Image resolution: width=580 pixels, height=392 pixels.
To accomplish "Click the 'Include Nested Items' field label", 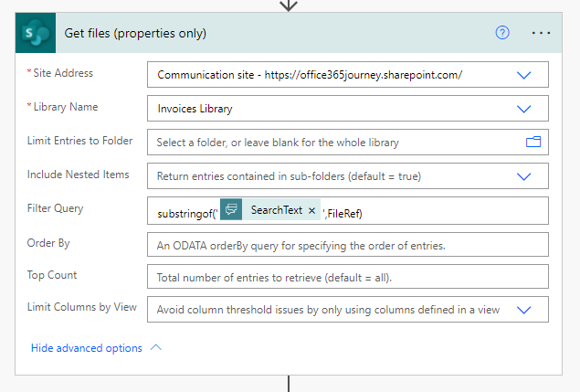I will [x=78, y=175].
